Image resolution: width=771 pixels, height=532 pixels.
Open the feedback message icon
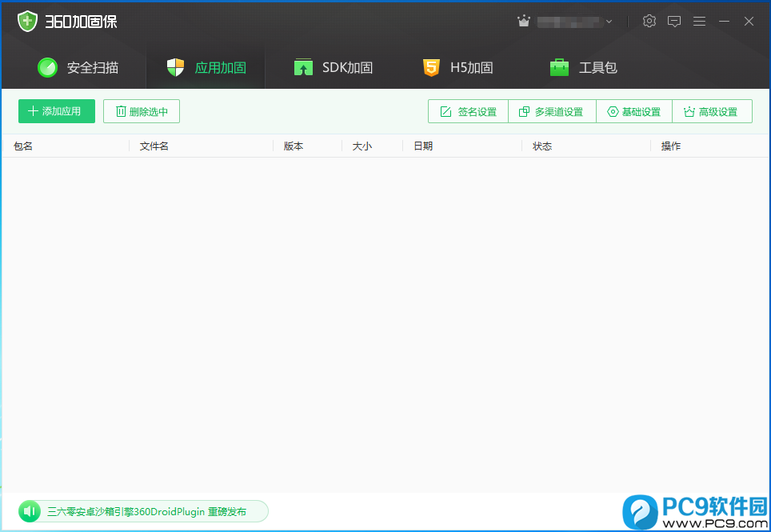674,21
